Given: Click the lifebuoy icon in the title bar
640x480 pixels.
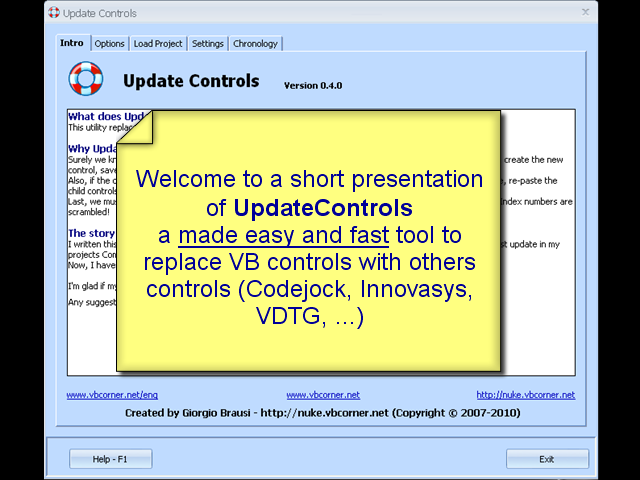Looking at the screenshot, I should pos(54,13).
